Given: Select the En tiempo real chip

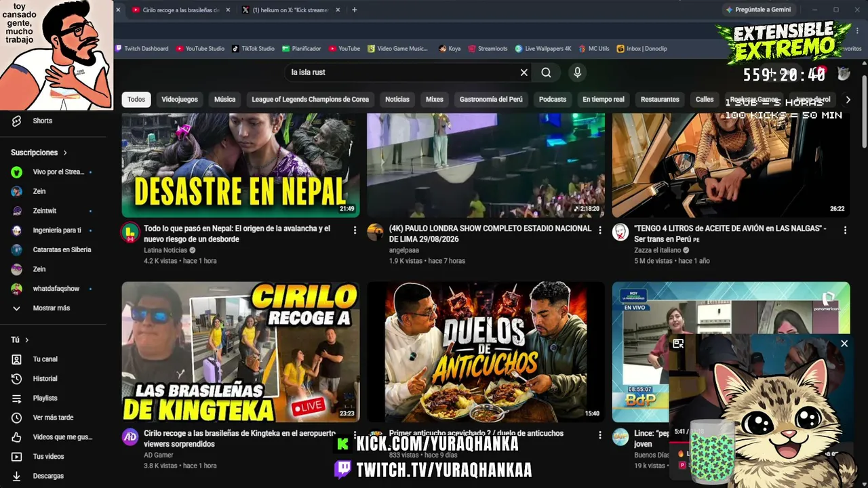Looking at the screenshot, I should 604,100.
